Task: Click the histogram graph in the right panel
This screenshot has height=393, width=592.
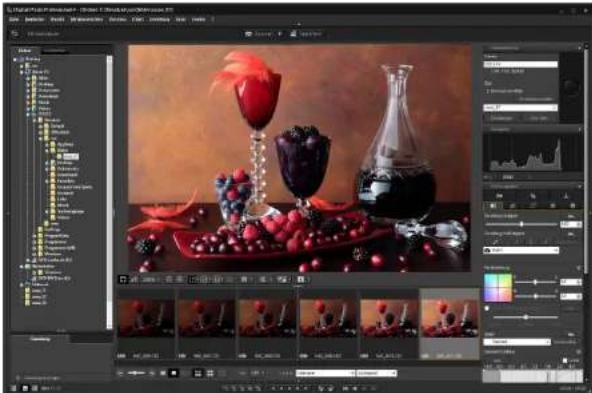Action: pos(533,152)
